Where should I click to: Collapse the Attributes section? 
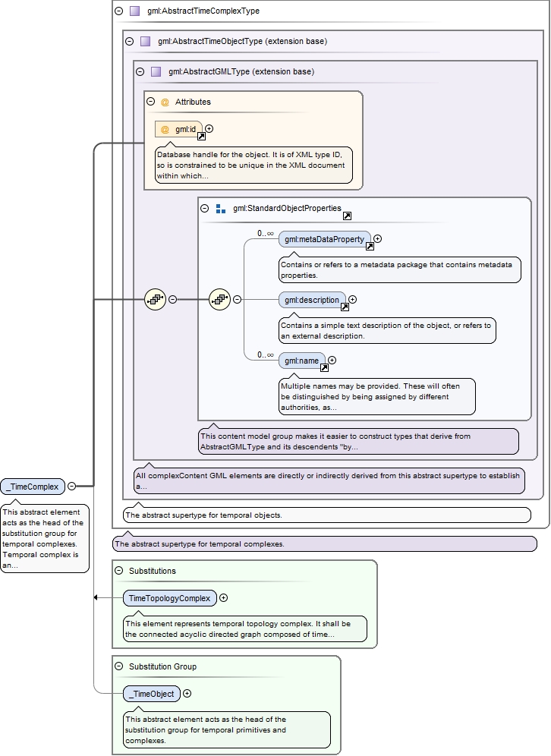point(150,102)
